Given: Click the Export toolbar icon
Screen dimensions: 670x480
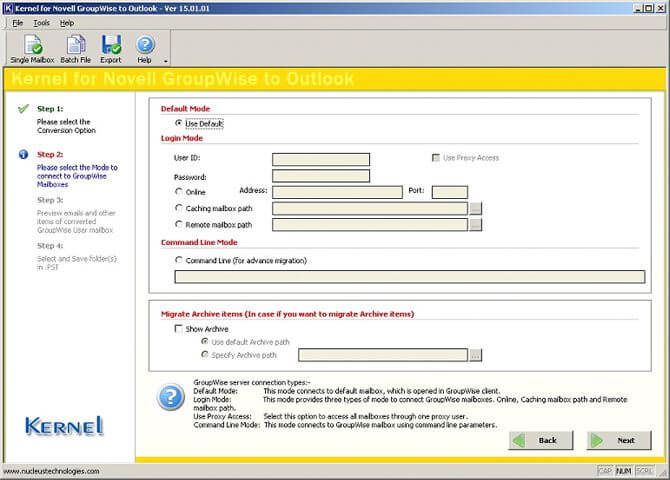Looking at the screenshot, I should [111, 49].
